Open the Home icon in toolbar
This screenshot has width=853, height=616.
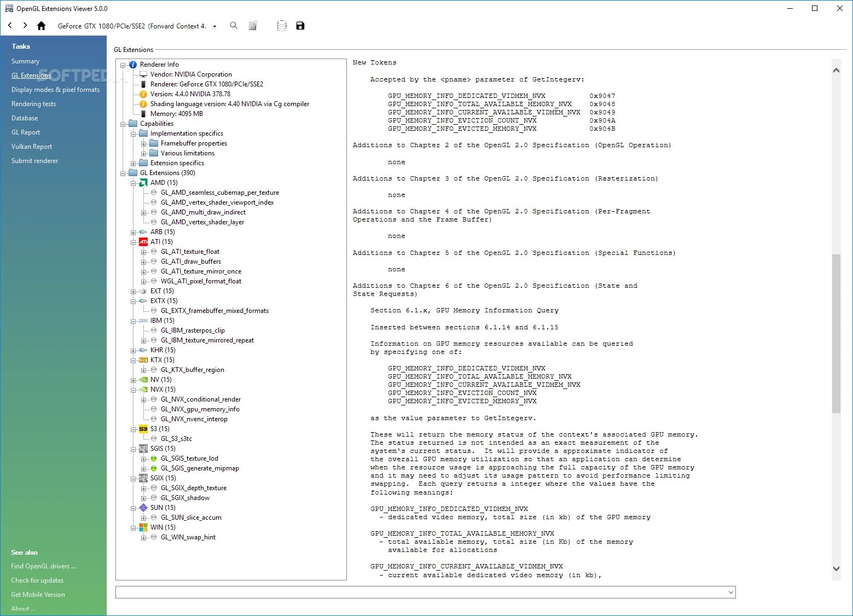(41, 26)
